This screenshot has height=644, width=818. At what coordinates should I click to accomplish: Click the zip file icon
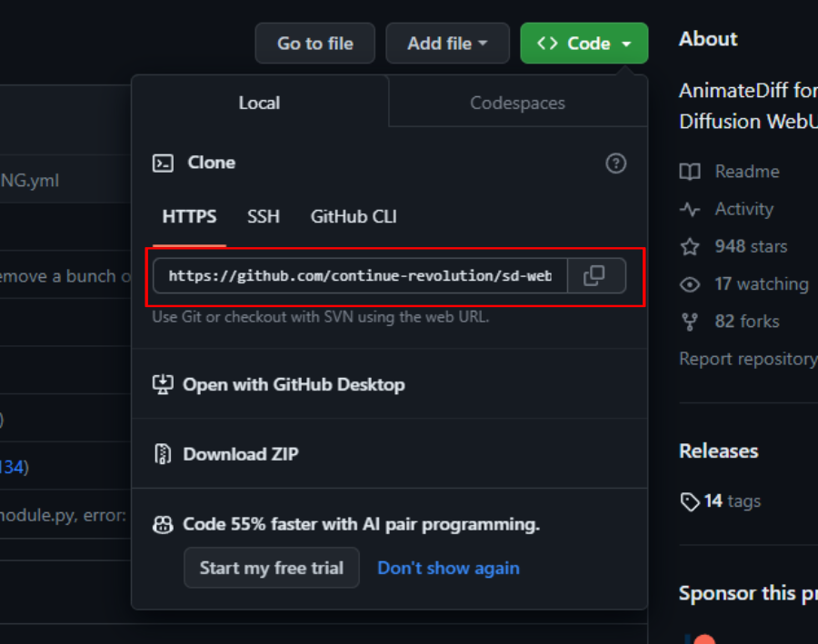tap(164, 454)
